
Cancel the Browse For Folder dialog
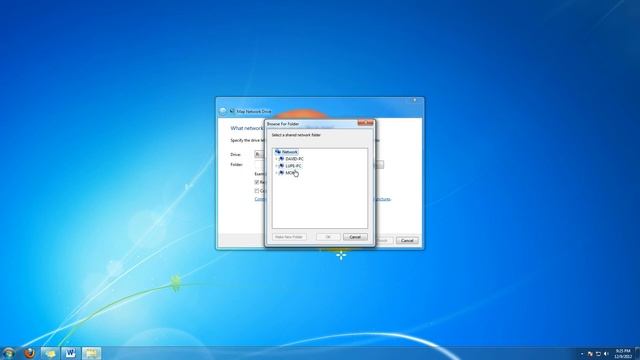pyautogui.click(x=355, y=237)
